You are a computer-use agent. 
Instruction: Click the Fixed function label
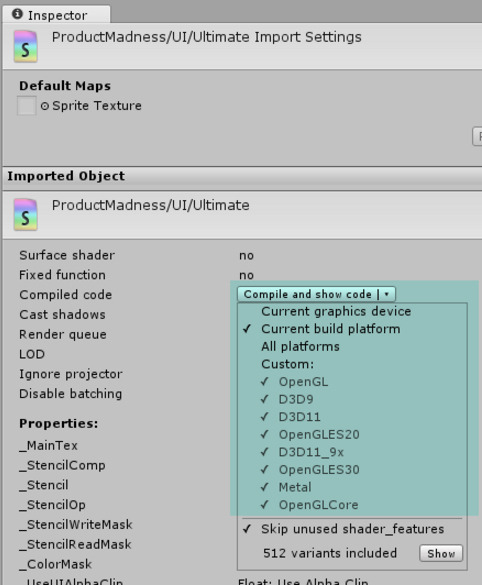click(x=62, y=275)
